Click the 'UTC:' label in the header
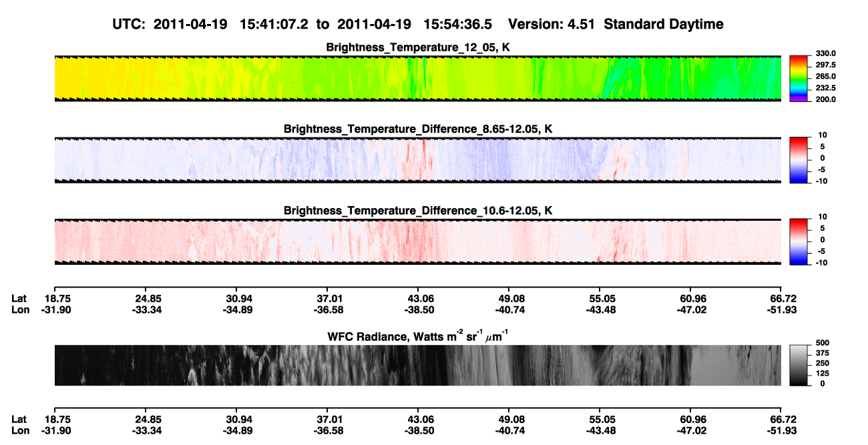The width and height of the screenshot is (868, 445). (x=129, y=25)
